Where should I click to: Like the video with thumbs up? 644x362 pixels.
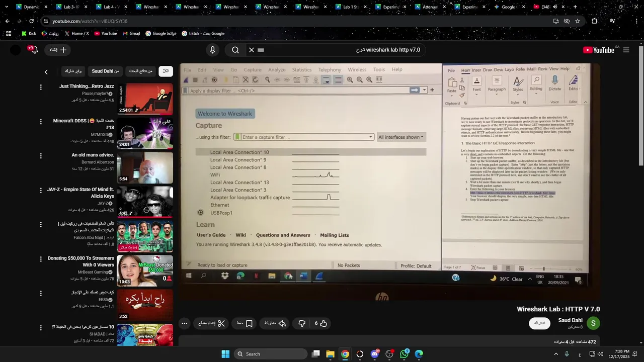321,323
